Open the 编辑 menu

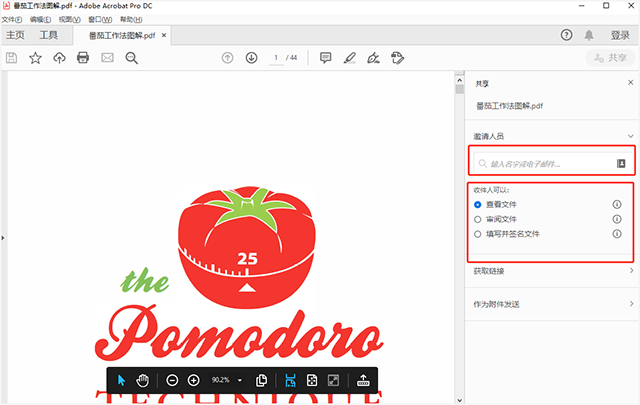pyautogui.click(x=40, y=19)
